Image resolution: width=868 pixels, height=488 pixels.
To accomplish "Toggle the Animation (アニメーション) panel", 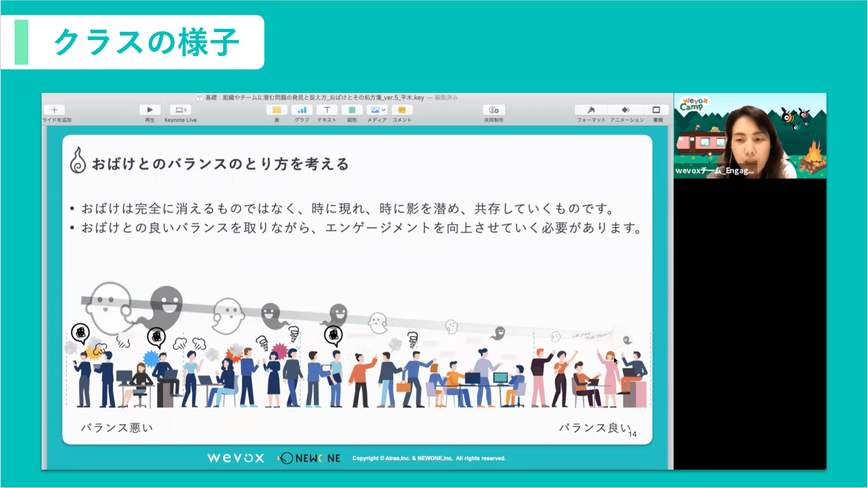I will point(626,110).
